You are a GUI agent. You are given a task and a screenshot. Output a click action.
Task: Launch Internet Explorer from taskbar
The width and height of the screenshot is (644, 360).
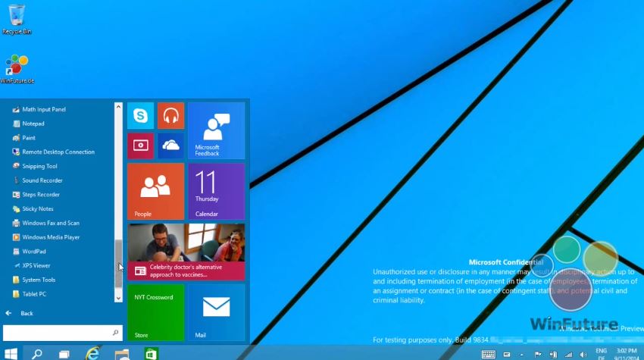click(x=93, y=353)
